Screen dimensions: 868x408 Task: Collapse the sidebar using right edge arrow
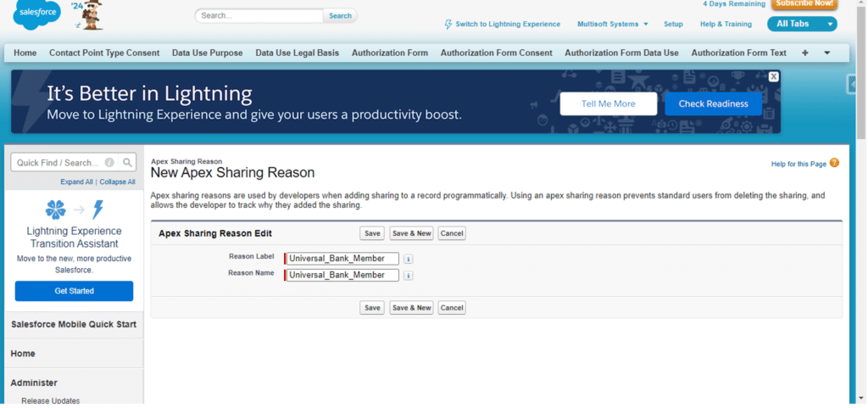(851, 84)
